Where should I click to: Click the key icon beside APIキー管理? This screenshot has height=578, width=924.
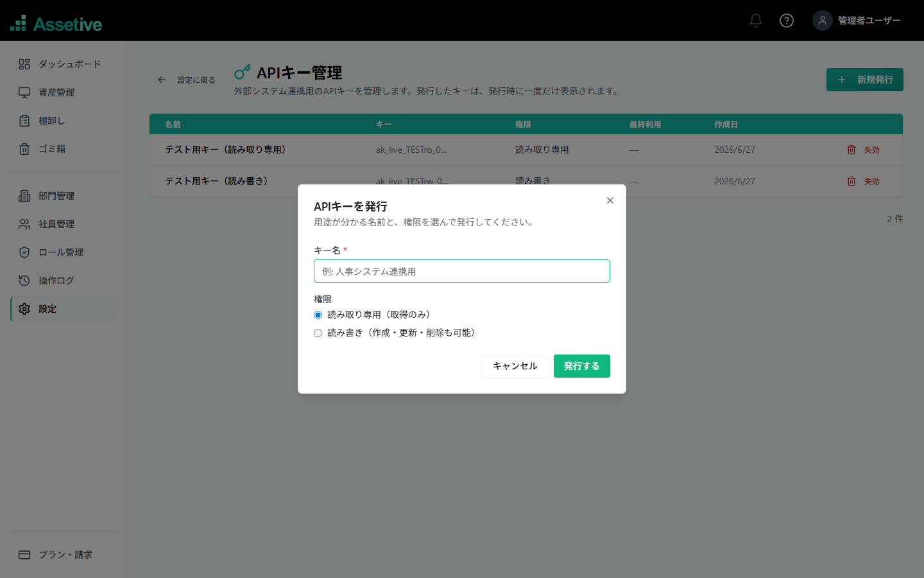pos(242,72)
